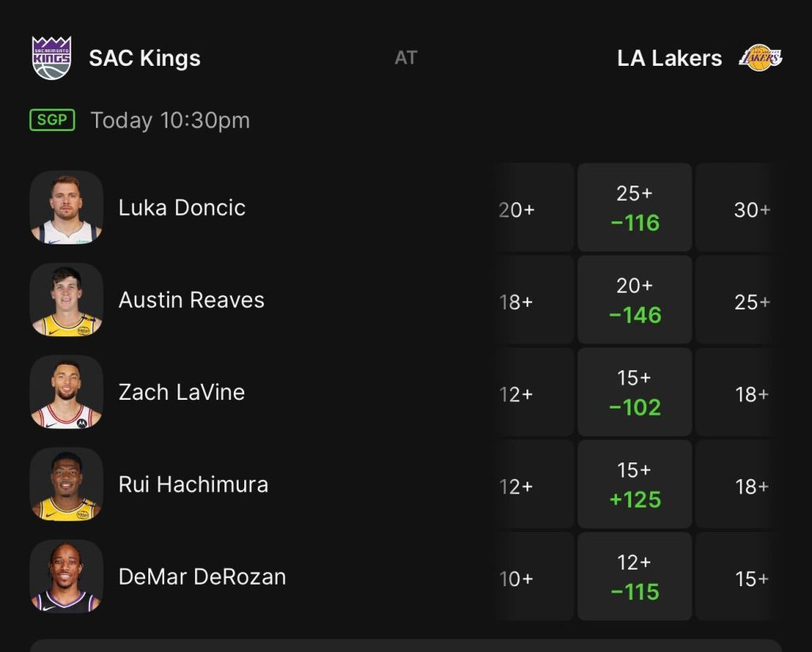Tap the Today 10:30pm game time
Screen dimensions: 812x652
coord(170,121)
